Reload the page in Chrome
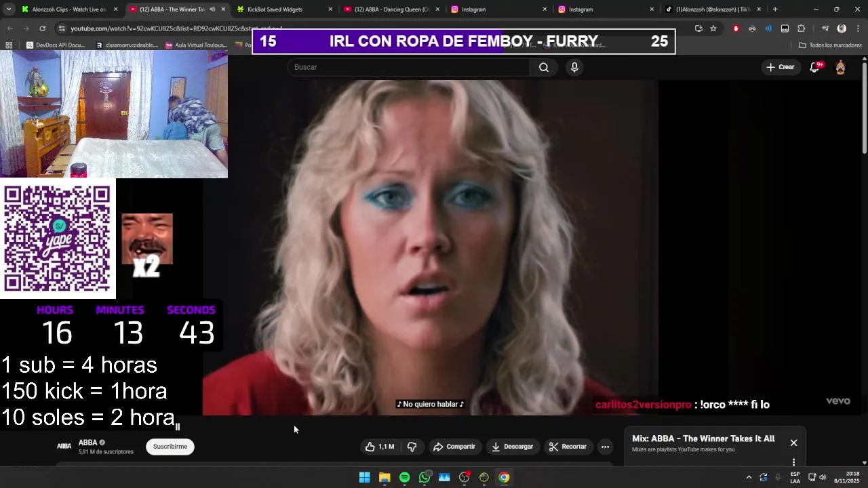This screenshot has width=868, height=488. 42,28
